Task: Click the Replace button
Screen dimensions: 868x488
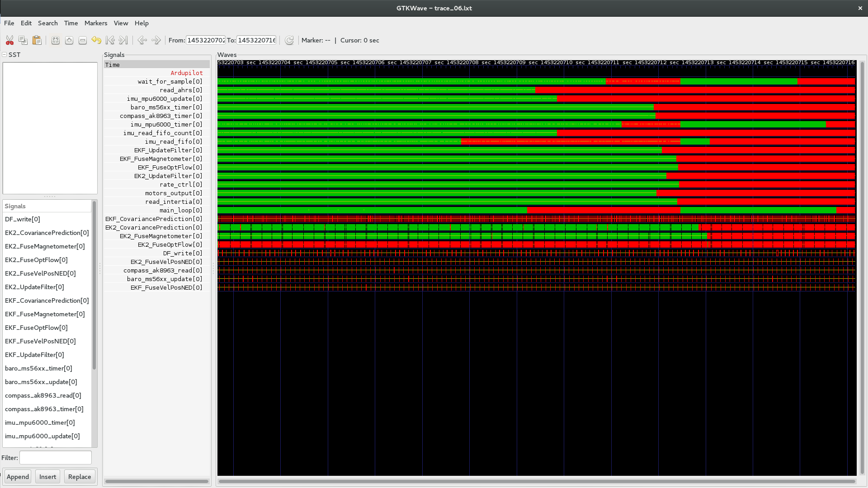Action: 80,477
